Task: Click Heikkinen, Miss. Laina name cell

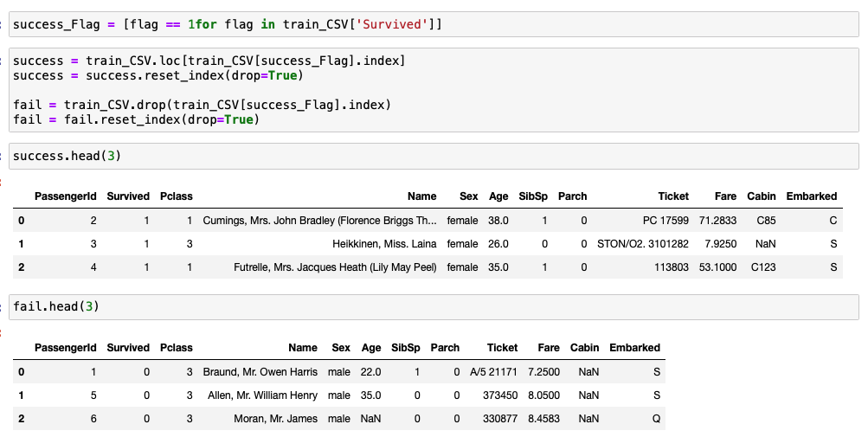Action: 384,244
